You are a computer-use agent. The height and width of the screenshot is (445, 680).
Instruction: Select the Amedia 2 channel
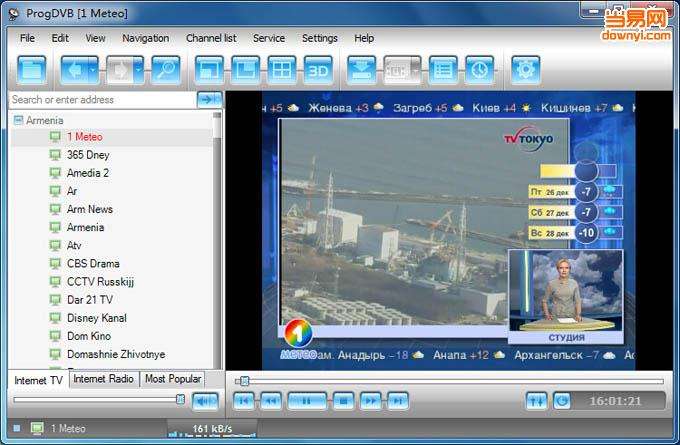coord(88,173)
